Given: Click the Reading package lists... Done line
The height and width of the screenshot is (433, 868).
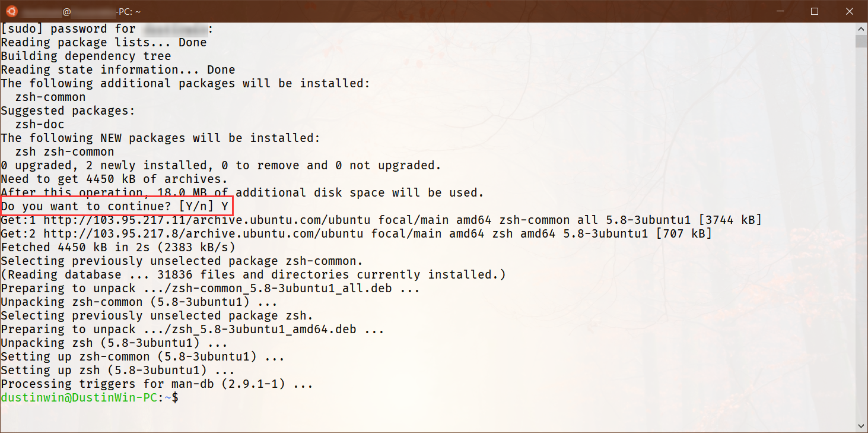Looking at the screenshot, I should 103,42.
